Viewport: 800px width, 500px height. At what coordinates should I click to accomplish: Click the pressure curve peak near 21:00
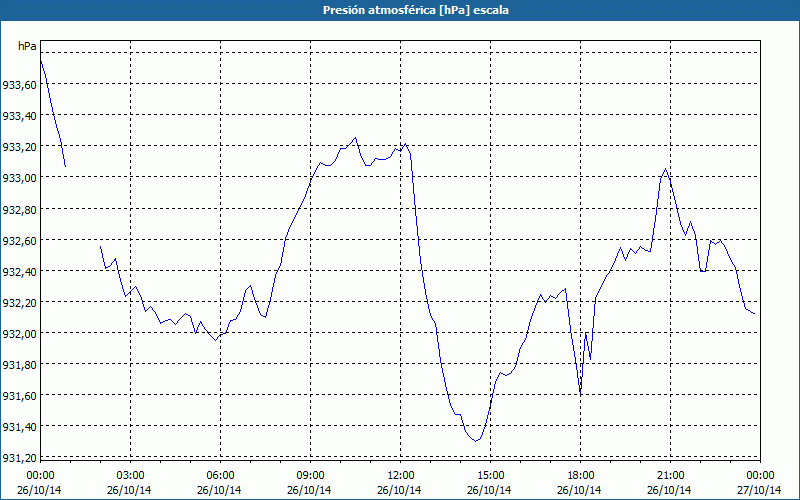click(x=665, y=169)
